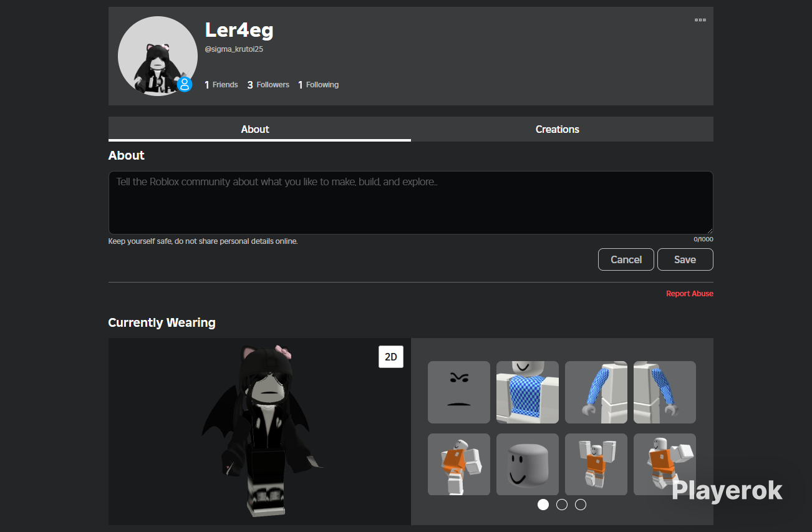Viewport: 812px width, 532px height.
Task: Go to the second page of worn items
Action: [562, 505]
